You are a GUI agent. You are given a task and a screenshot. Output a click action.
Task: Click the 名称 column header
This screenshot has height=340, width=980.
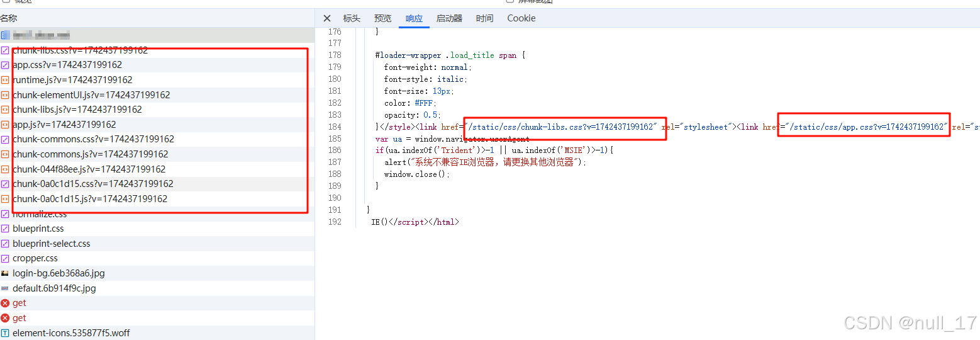(9, 18)
